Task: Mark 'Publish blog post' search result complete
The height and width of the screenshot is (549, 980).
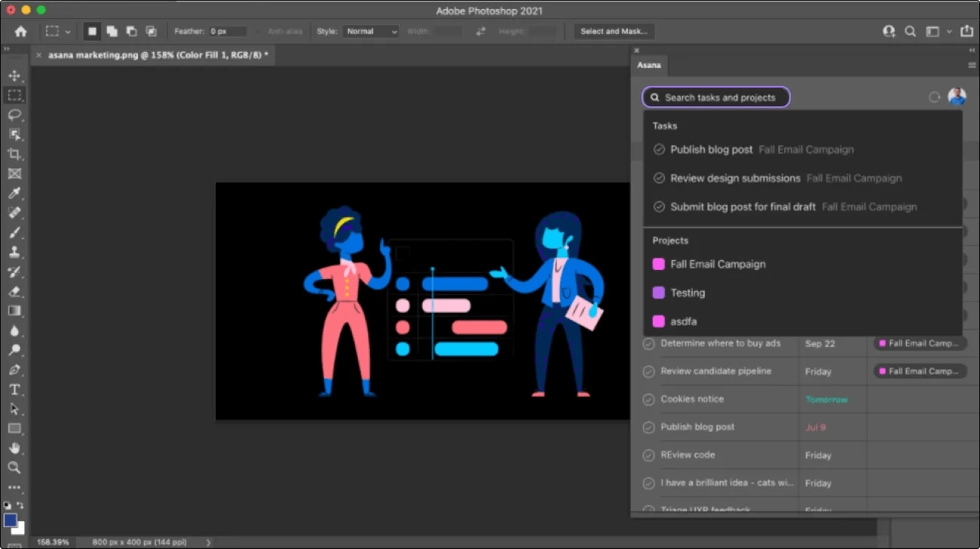Action: pos(659,150)
